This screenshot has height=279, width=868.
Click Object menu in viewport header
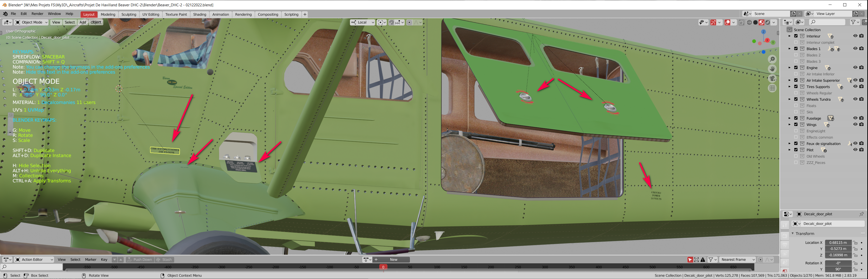coord(96,22)
